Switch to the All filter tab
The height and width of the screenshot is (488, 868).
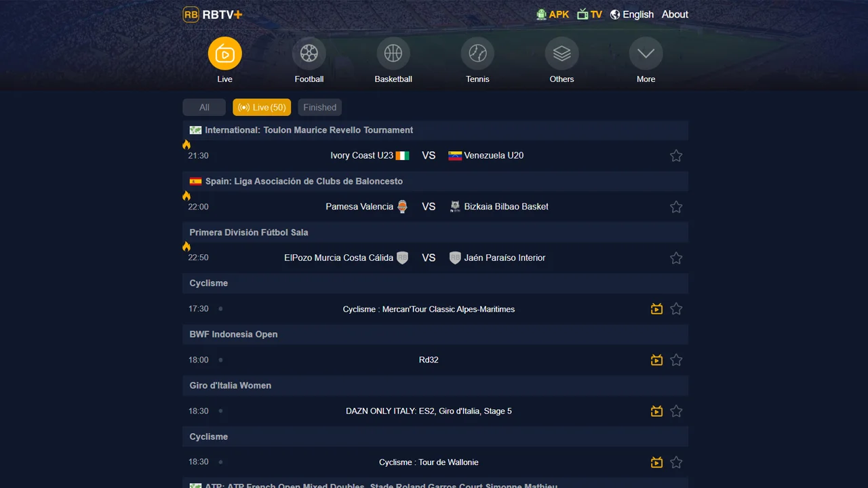tap(204, 107)
